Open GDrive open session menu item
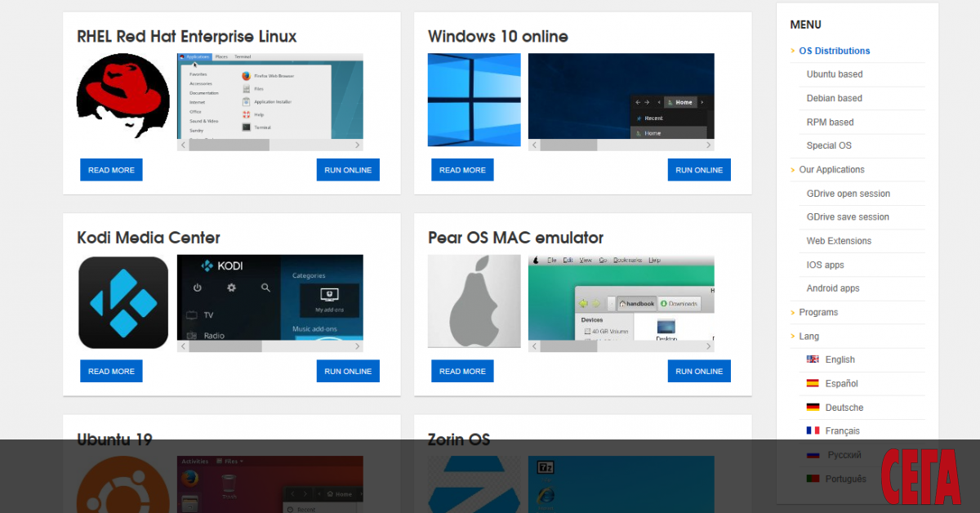This screenshot has height=513, width=980. (848, 194)
